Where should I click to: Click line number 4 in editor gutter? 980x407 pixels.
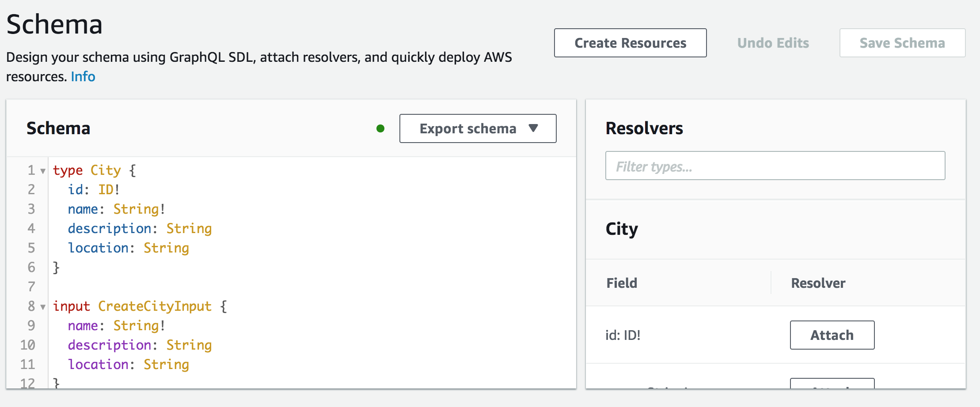coord(31,229)
